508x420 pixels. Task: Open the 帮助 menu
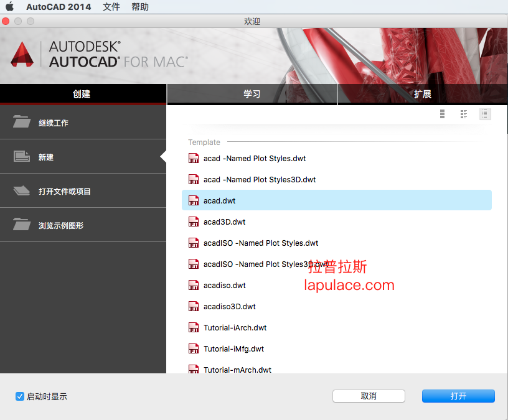[140, 7]
